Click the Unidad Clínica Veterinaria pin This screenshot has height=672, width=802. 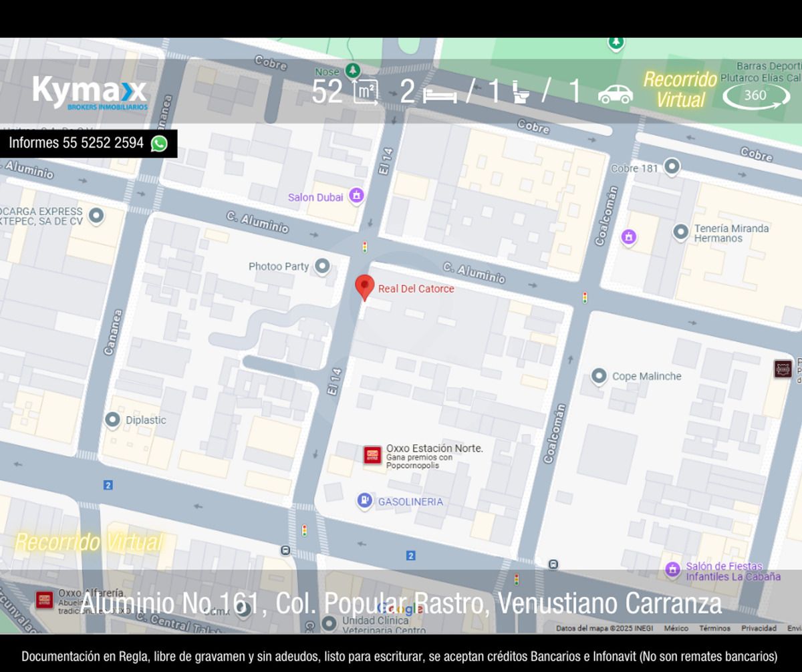(328, 623)
